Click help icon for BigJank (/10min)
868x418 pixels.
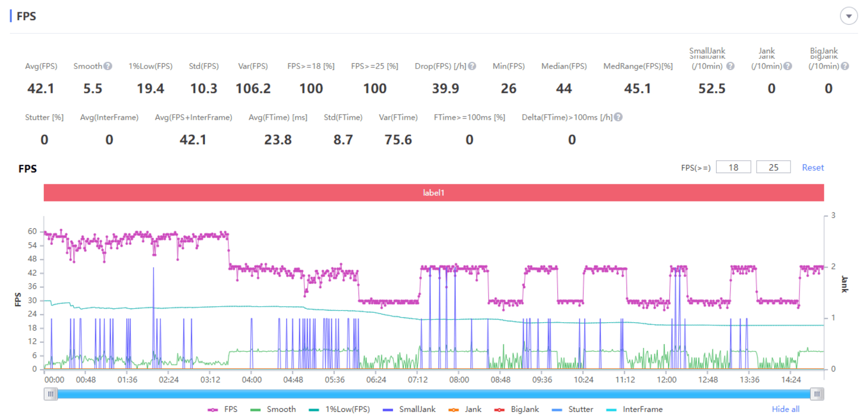[845, 66]
